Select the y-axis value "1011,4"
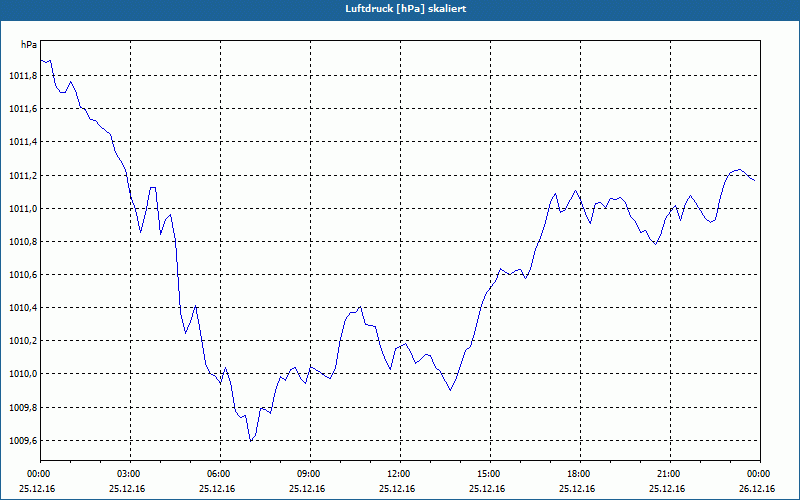 point(23,142)
